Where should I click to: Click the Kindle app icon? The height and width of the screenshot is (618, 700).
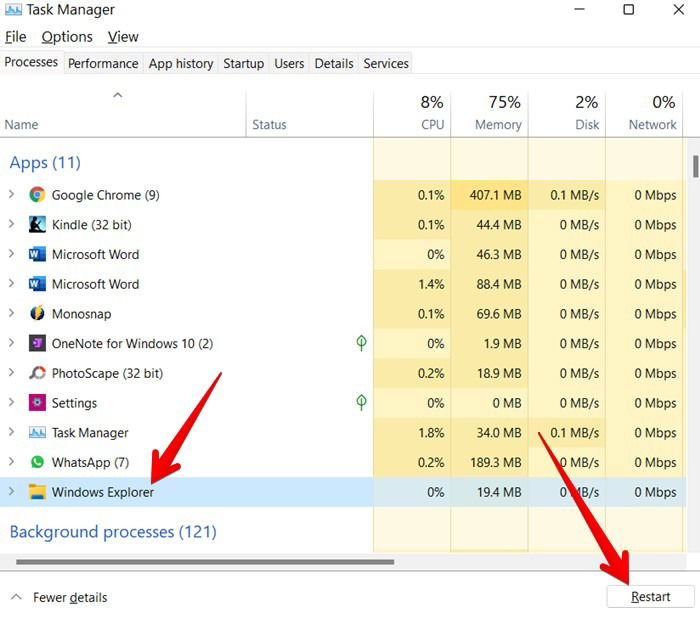[x=37, y=224]
